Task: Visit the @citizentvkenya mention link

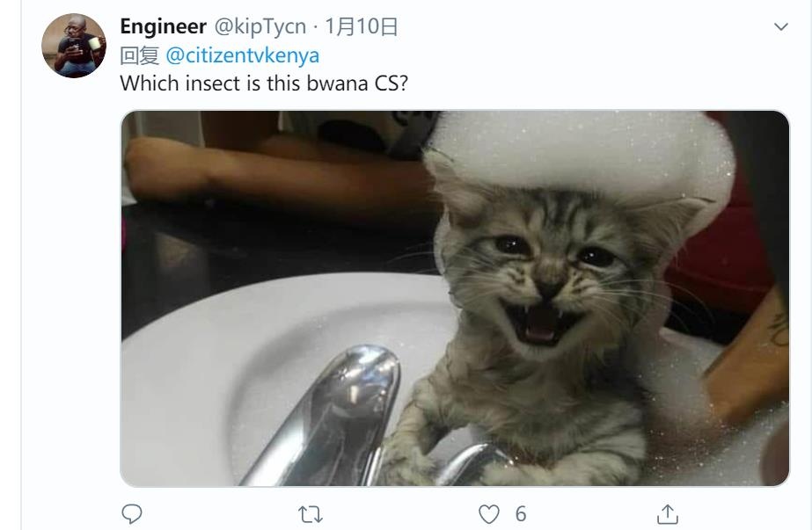Action: pyautogui.click(x=242, y=55)
